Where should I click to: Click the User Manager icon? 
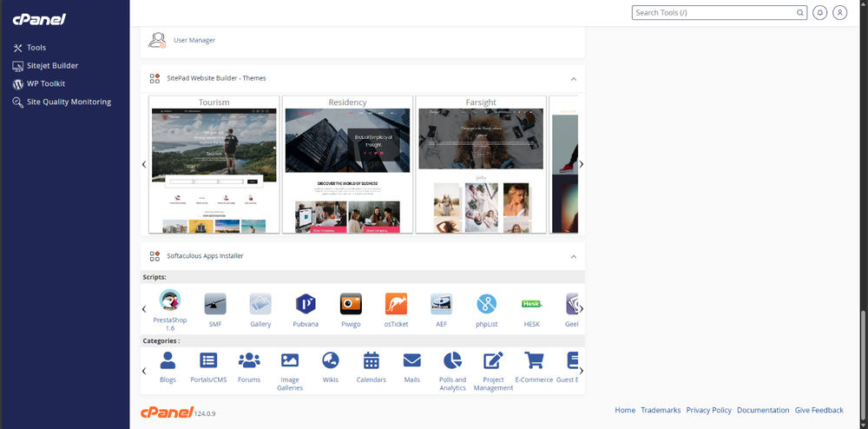157,40
